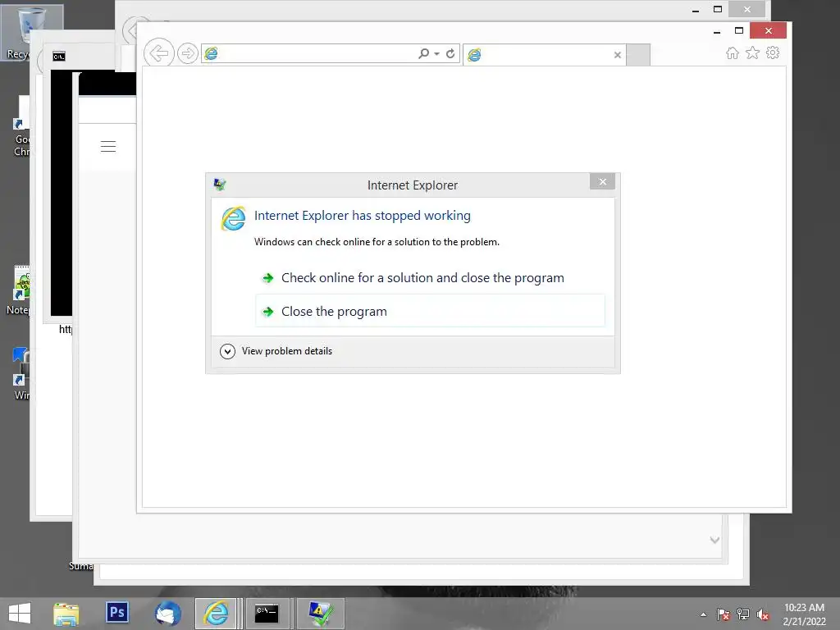Open the address bar autocomplete dropdown arrow

[436, 53]
